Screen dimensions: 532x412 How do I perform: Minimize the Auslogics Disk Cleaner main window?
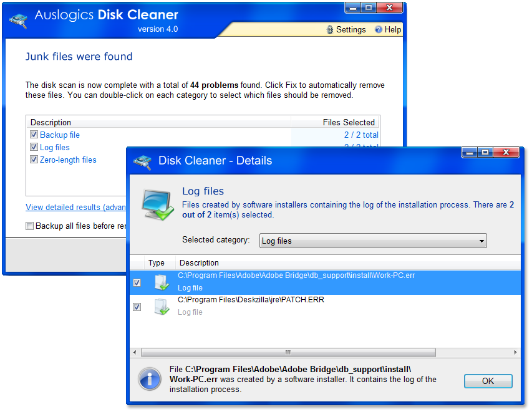click(x=353, y=7)
